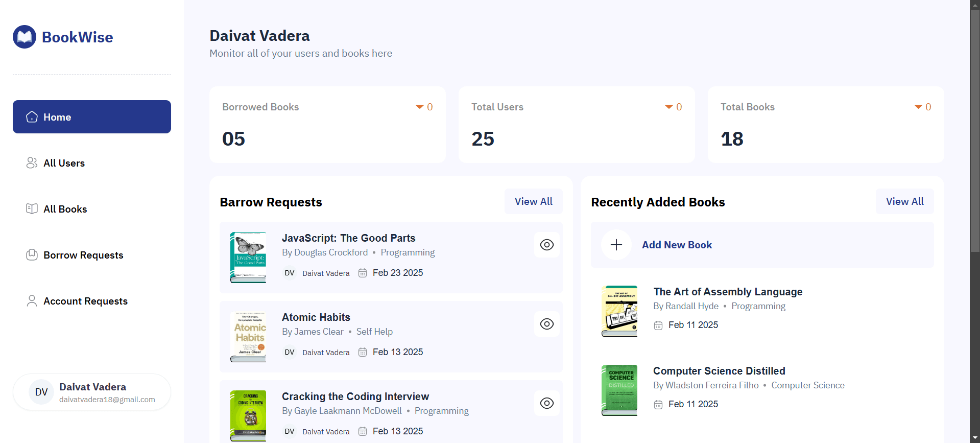The image size is (980, 443).
Task: Toggle eye icon for Cracking the Coding Interview
Action: pyautogui.click(x=547, y=403)
